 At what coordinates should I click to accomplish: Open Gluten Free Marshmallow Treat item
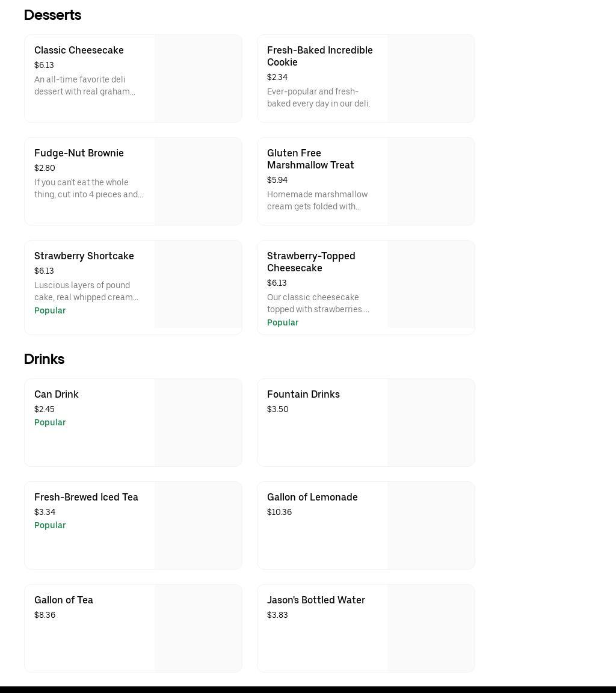pos(310,159)
